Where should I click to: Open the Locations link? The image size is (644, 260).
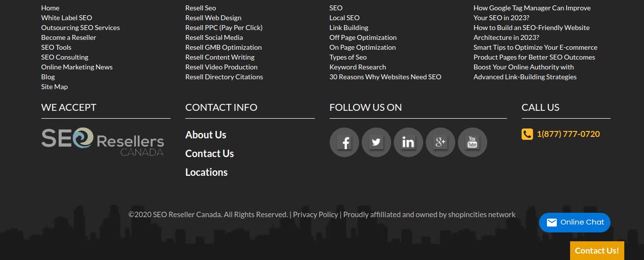206,172
